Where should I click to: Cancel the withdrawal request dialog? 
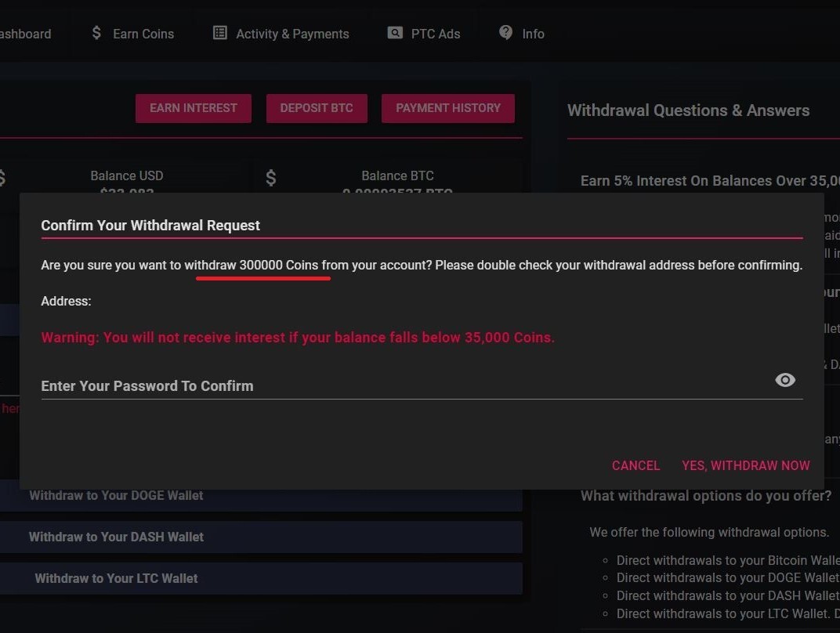coord(636,465)
